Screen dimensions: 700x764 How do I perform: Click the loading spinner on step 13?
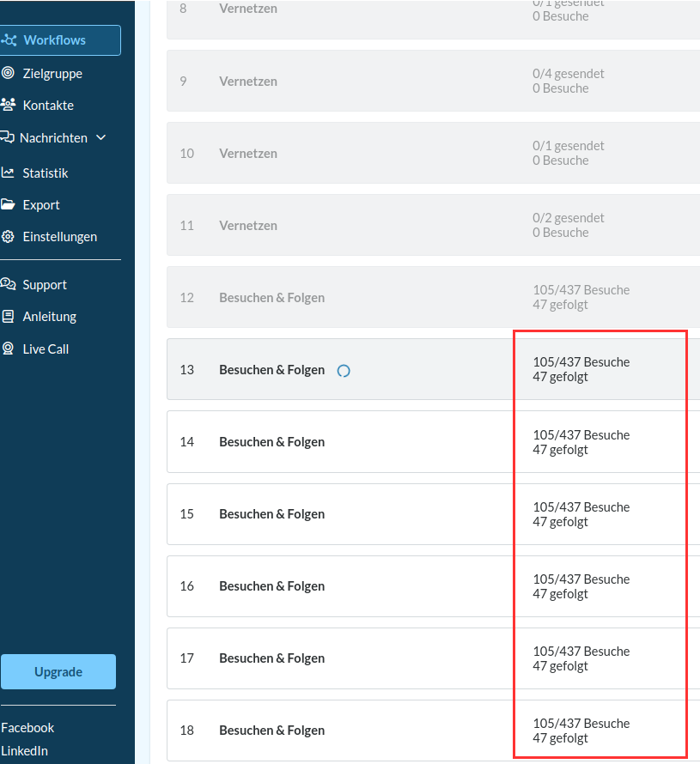(344, 371)
